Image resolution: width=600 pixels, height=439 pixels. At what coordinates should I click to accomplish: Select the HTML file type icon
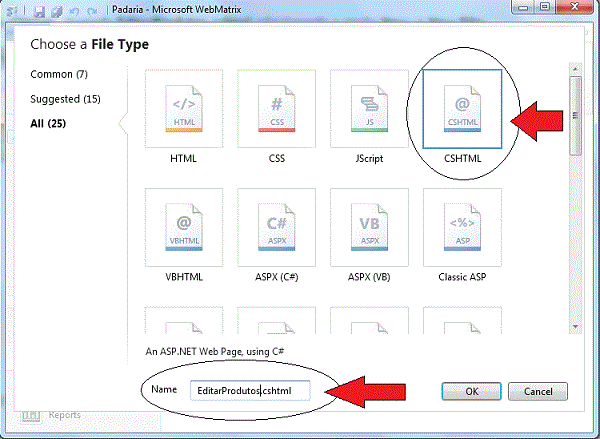point(184,109)
